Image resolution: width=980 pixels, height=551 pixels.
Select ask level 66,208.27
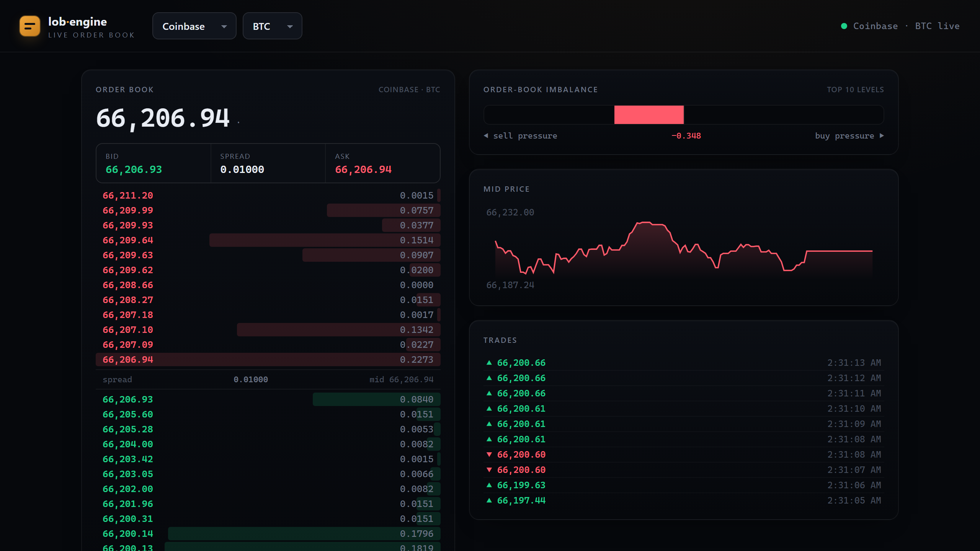click(x=268, y=300)
